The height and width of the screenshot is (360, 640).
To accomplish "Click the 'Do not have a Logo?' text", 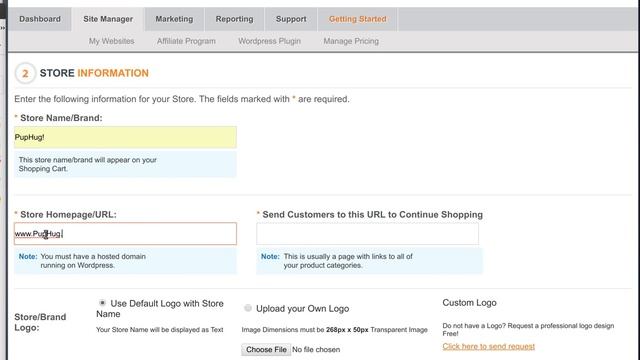I will click(528, 329).
